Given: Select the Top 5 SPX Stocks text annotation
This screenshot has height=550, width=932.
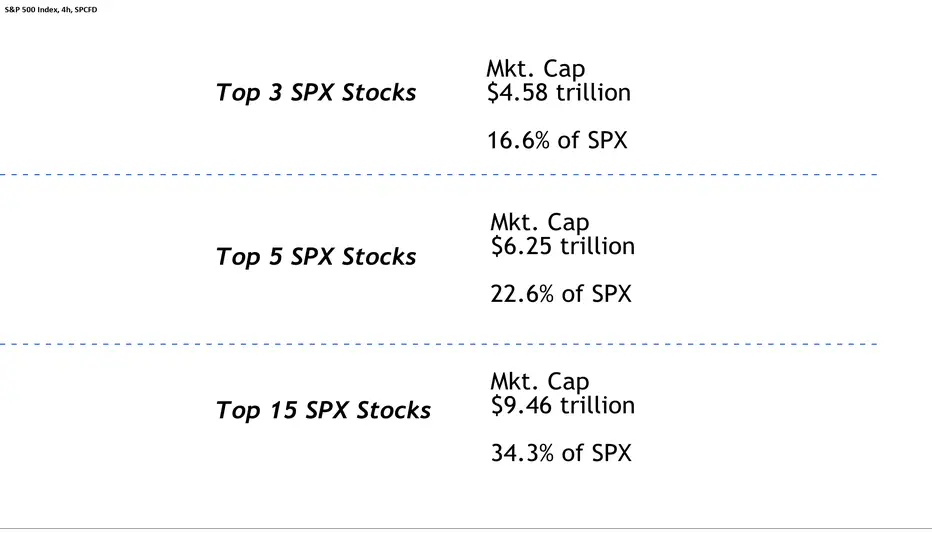Looking at the screenshot, I should [x=316, y=257].
